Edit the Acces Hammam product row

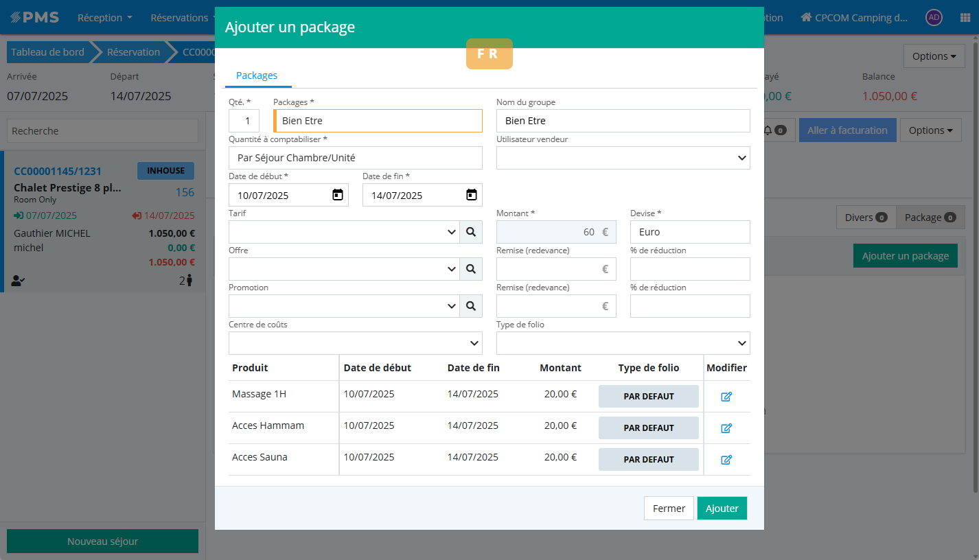tap(726, 428)
